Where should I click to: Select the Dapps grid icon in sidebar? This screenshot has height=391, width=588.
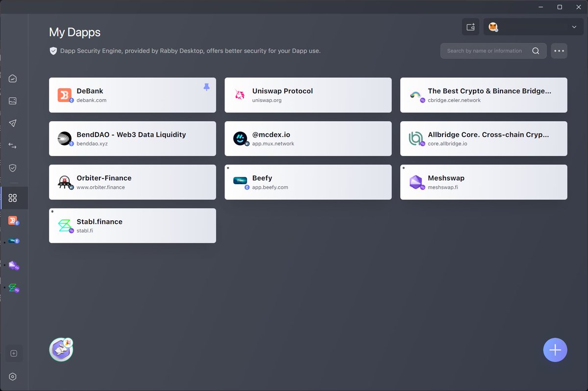(13, 198)
